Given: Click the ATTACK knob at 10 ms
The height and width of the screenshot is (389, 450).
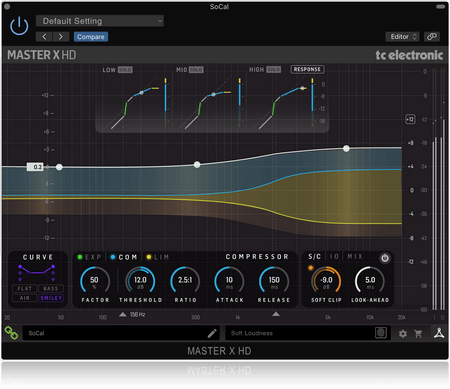Looking at the screenshot, I should pos(229,281).
